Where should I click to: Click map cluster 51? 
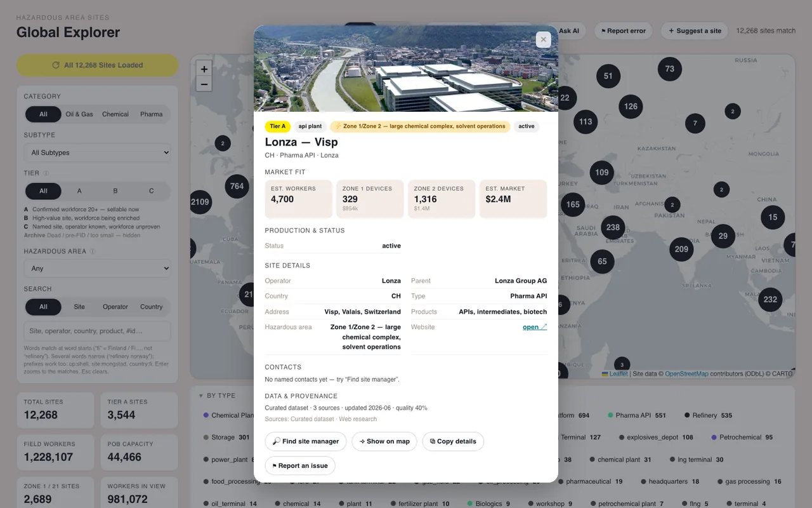tap(608, 76)
